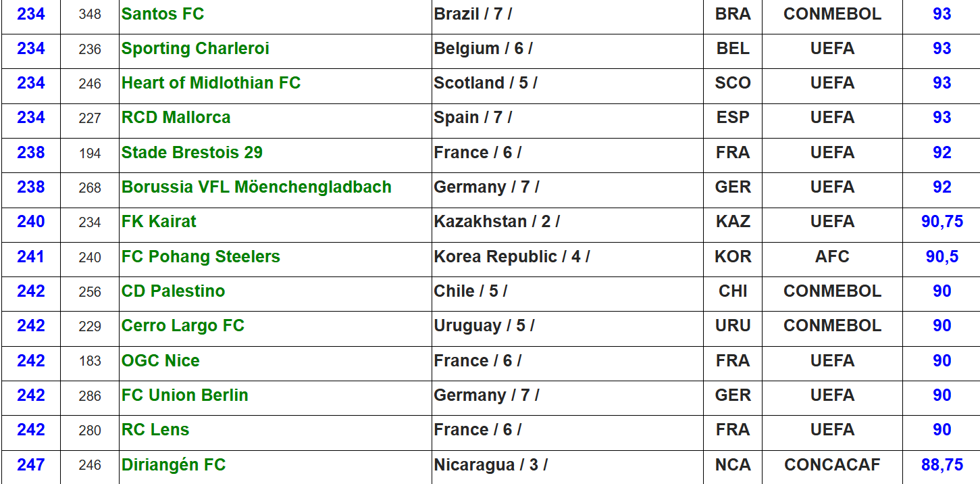Viewport: 980px width, 484px height.
Task: Click the OGC Nice club name
Action: [x=160, y=361]
